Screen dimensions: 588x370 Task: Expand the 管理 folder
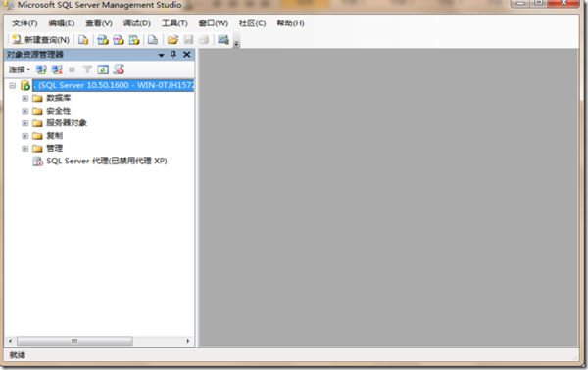click(24, 149)
